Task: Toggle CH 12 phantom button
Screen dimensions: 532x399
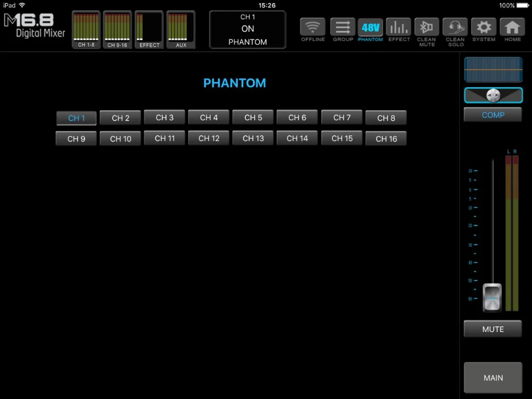Action: 209,138
